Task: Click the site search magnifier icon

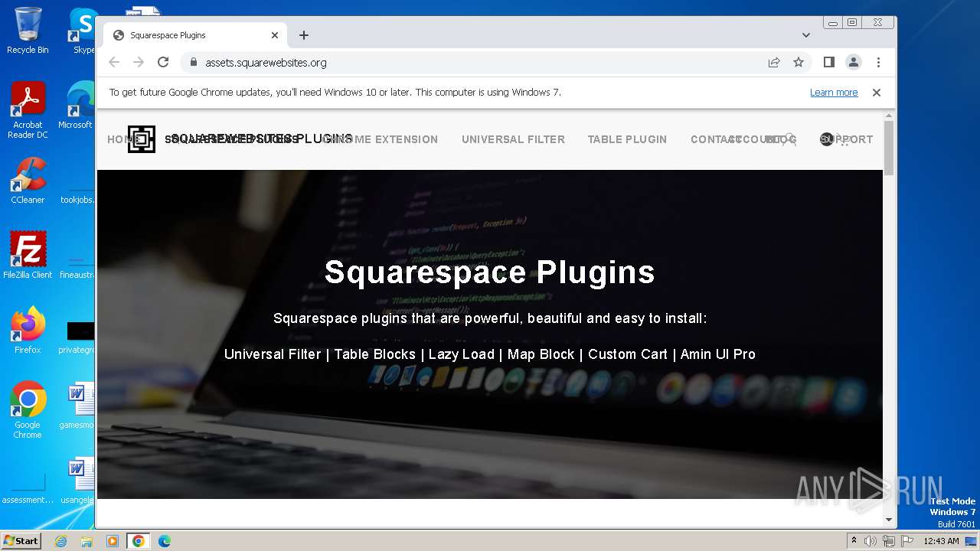Action: click(x=790, y=140)
